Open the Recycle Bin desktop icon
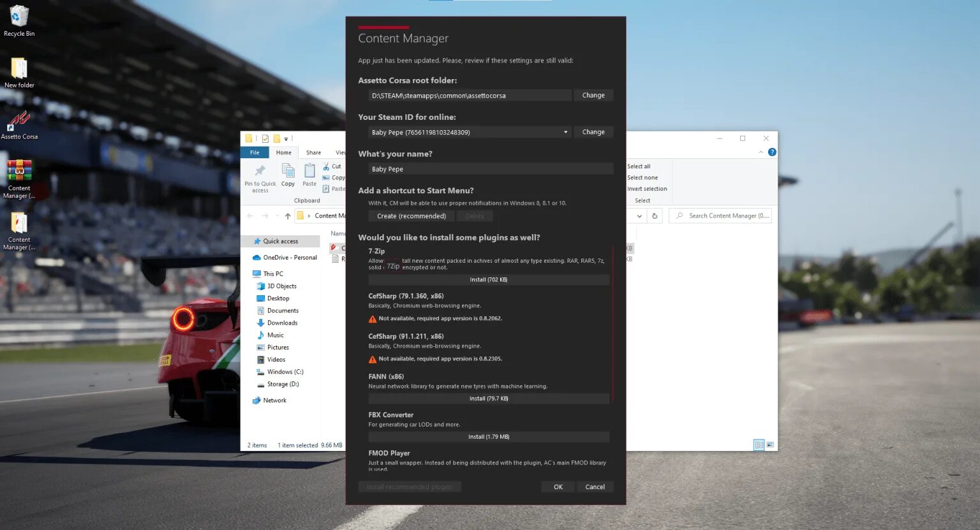This screenshot has width=980, height=530. tap(19, 21)
